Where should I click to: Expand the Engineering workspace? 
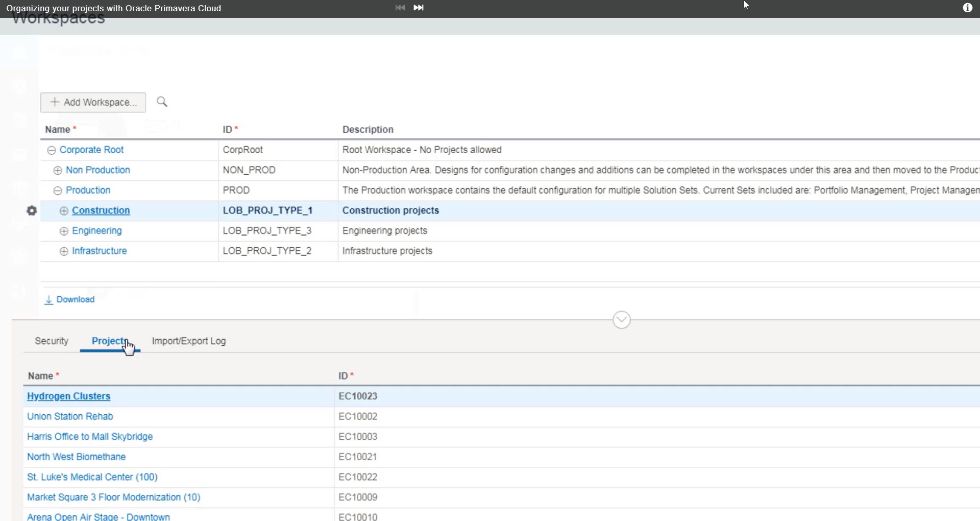(x=63, y=231)
